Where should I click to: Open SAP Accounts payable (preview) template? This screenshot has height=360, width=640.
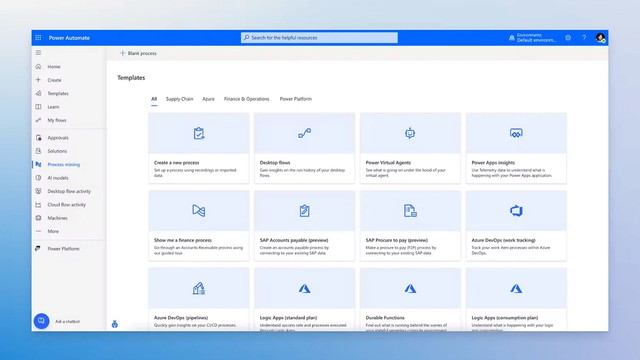pos(304,226)
